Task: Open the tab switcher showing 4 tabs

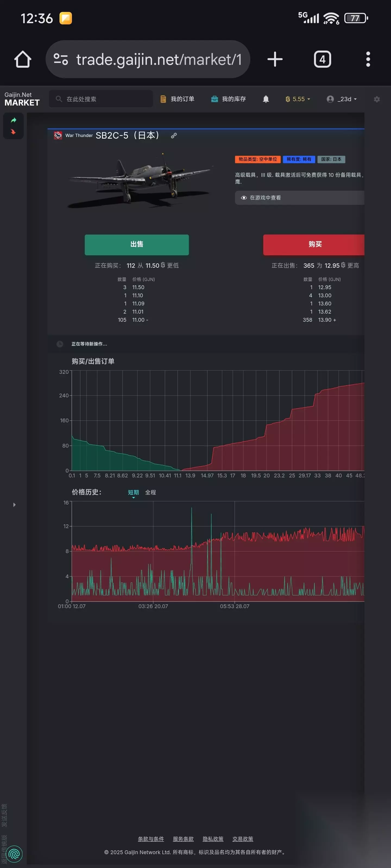Action: point(323,59)
